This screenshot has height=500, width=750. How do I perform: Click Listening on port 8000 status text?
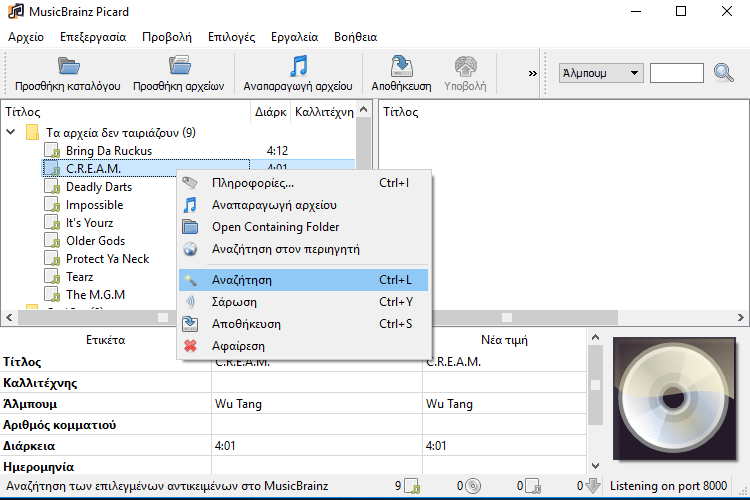(x=668, y=486)
